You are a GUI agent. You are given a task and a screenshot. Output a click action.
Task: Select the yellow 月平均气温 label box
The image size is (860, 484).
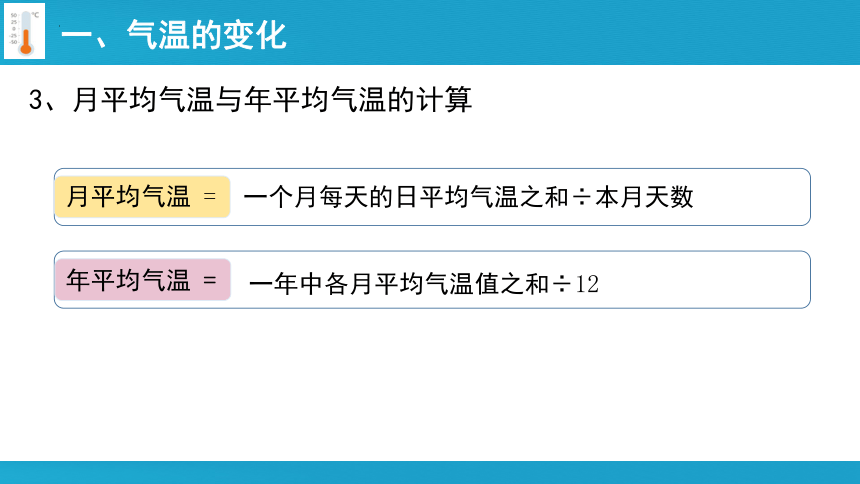[x=143, y=197]
